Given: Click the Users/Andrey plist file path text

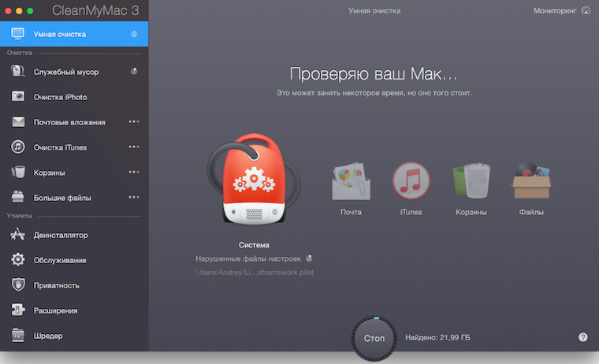Looking at the screenshot, I should coord(255,273).
